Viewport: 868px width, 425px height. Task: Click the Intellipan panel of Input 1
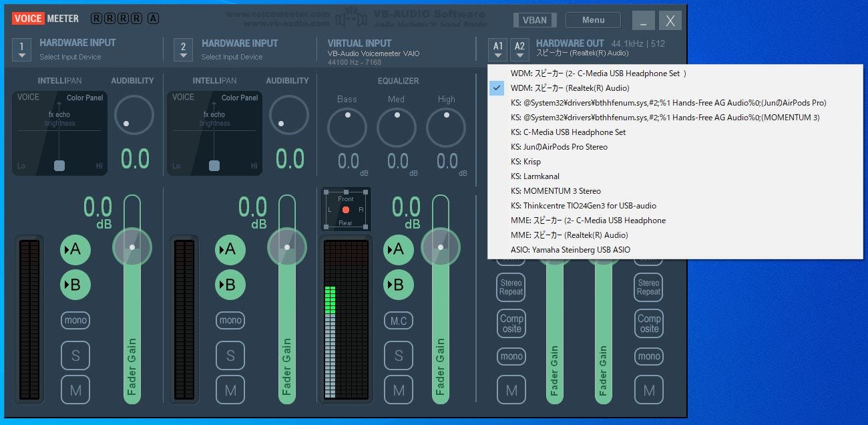point(59,134)
